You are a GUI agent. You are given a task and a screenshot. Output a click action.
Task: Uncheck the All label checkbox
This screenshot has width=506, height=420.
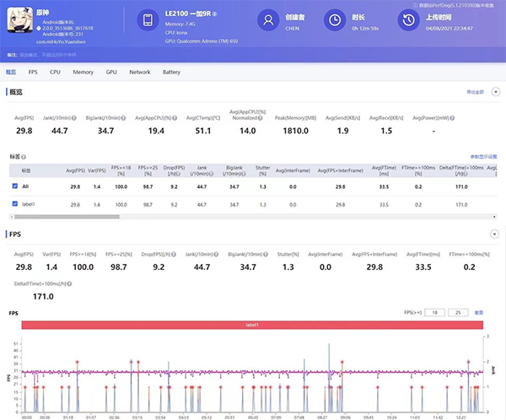tap(14, 186)
